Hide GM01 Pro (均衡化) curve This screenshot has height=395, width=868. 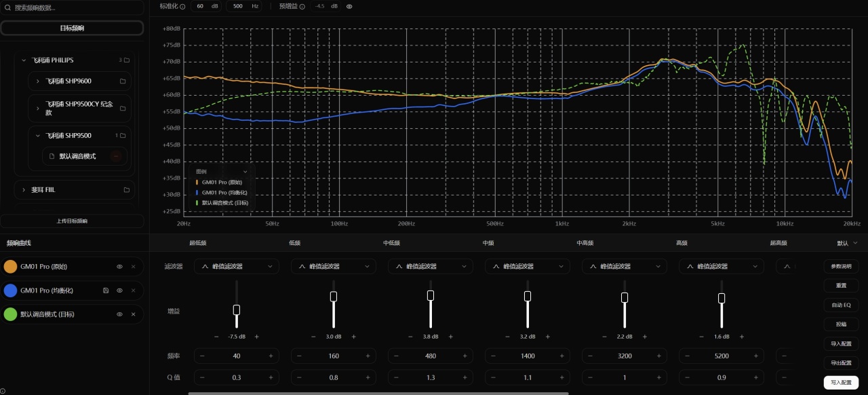click(119, 290)
